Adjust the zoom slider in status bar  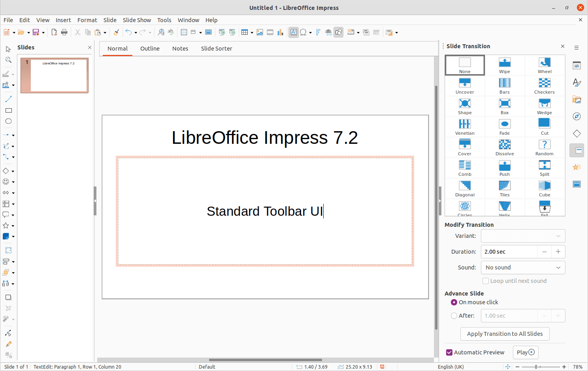pos(536,367)
